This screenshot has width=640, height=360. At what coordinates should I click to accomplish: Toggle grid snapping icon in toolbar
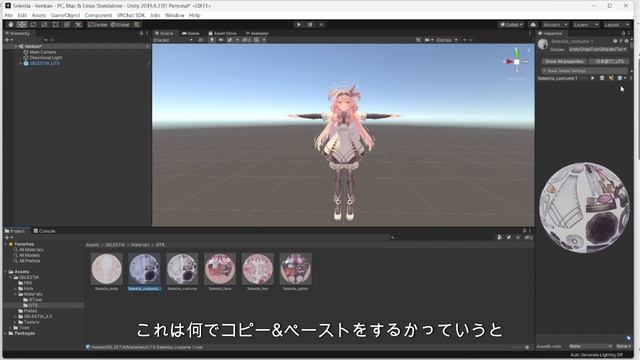[137, 24]
